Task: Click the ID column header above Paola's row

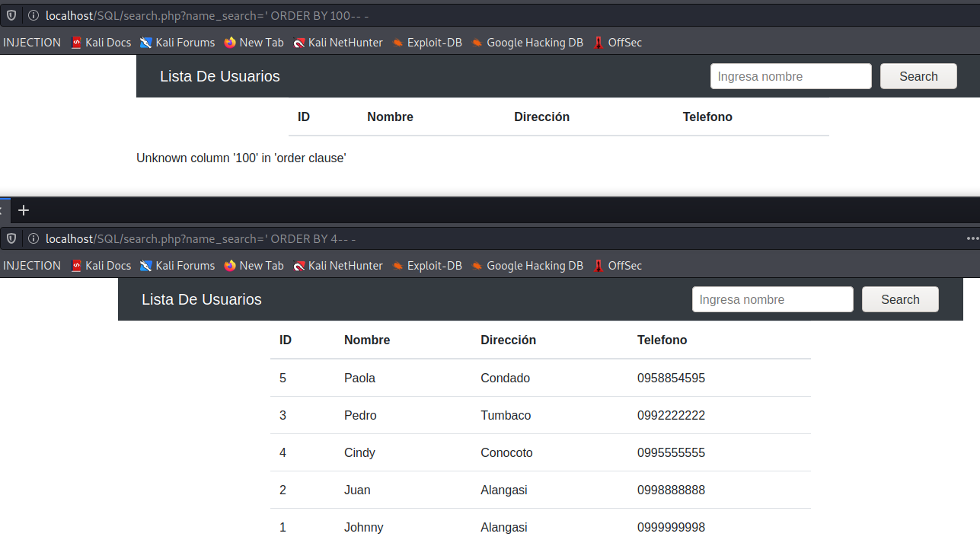Action: [x=286, y=340]
